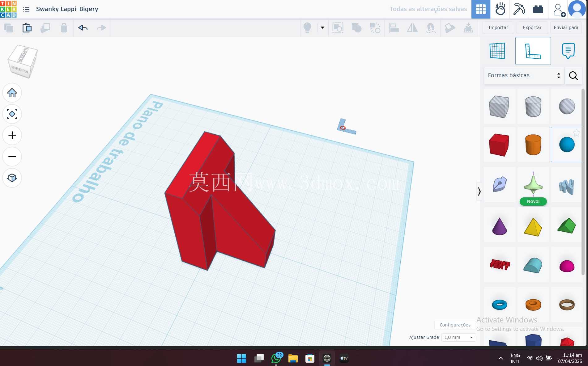Pick the orange Cylinder shape
This screenshot has height=366, width=588.
(x=533, y=145)
